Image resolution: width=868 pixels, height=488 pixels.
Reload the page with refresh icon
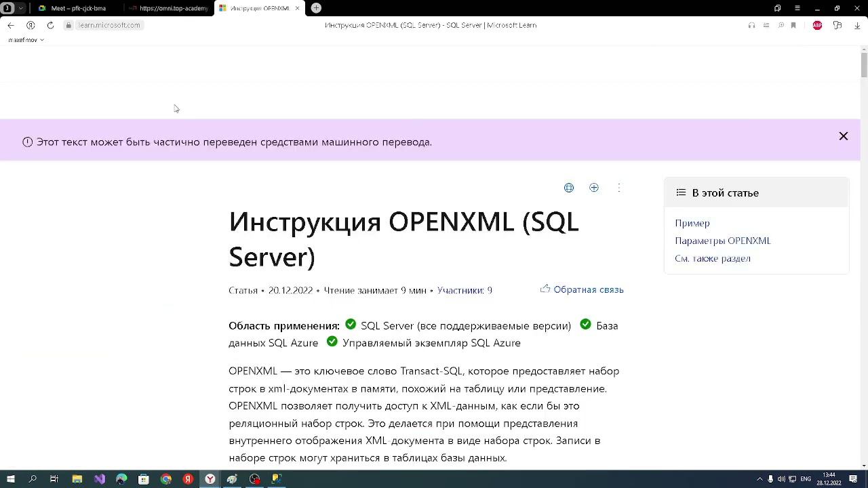click(50, 25)
